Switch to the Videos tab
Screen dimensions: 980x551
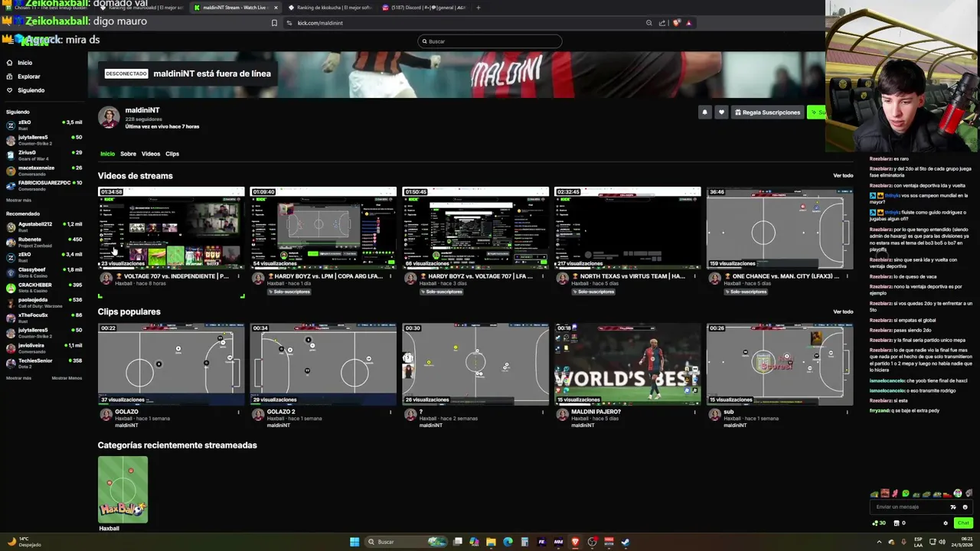151,154
